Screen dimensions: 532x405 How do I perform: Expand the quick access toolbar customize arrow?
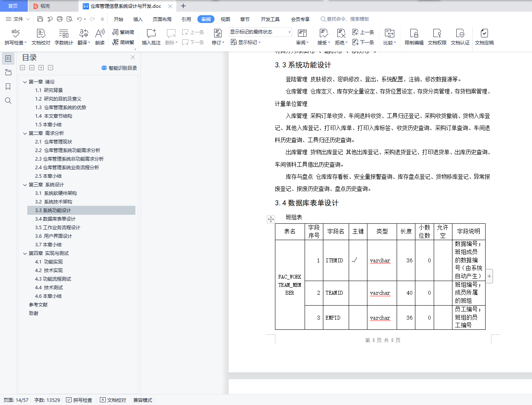[x=102, y=19]
